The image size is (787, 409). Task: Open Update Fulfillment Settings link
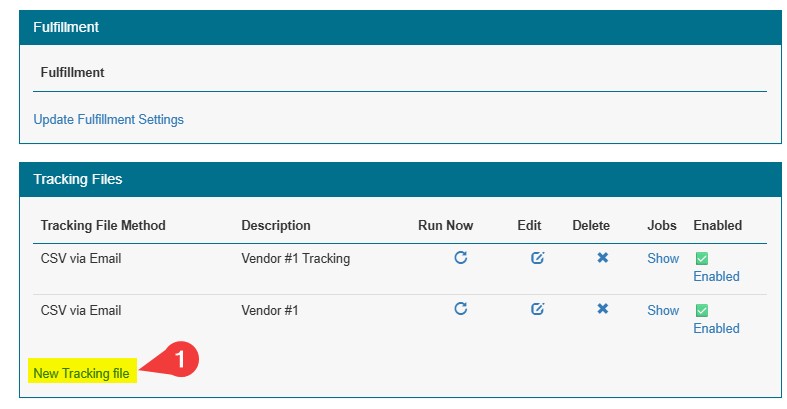pos(108,119)
